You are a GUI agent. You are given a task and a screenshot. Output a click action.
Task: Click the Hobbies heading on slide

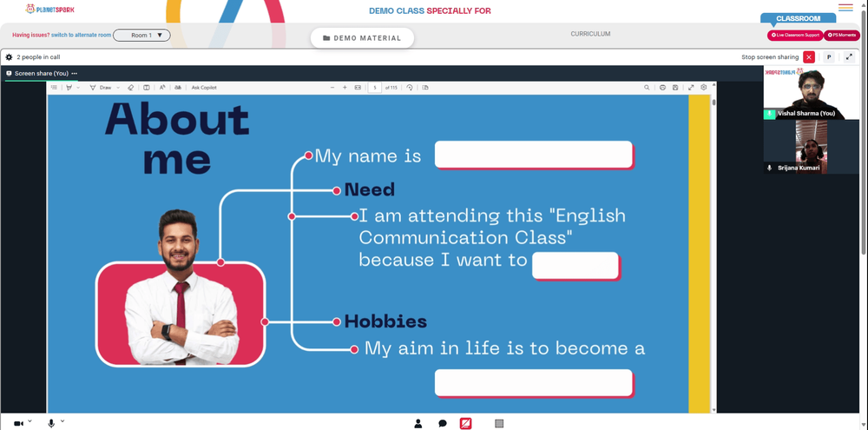(x=385, y=321)
